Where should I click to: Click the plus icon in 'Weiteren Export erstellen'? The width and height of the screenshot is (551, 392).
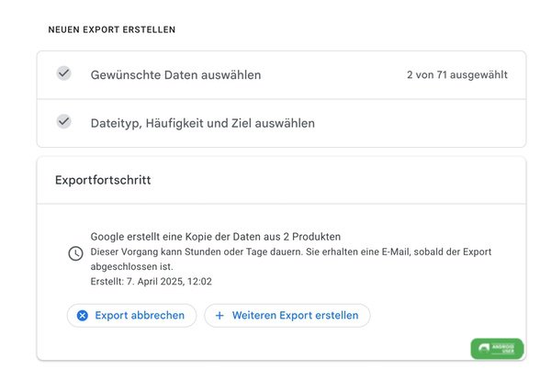click(219, 316)
